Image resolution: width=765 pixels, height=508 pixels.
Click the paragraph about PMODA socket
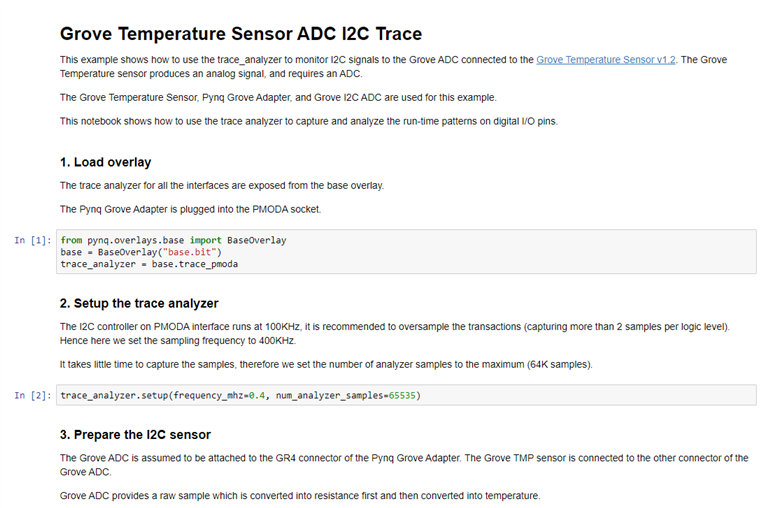click(x=190, y=209)
